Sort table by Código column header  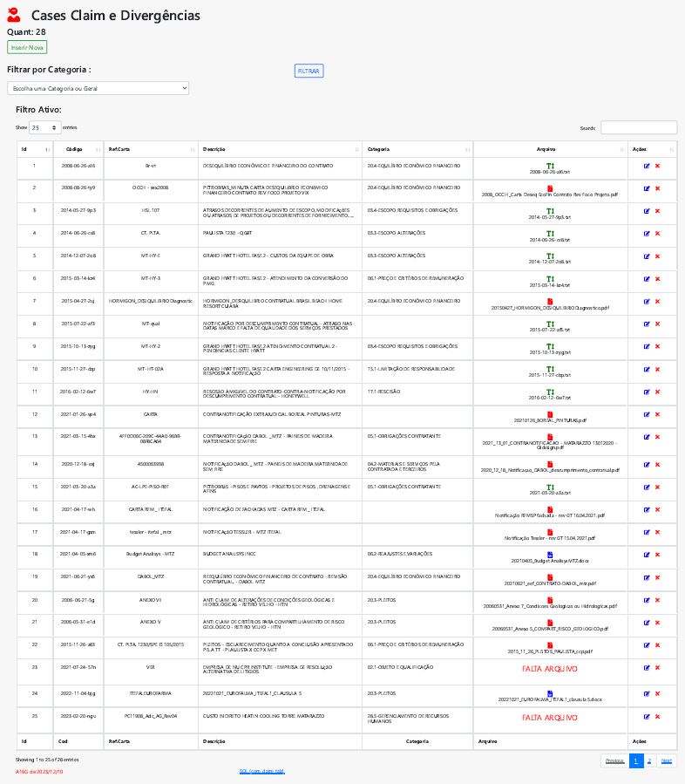pos(74,149)
